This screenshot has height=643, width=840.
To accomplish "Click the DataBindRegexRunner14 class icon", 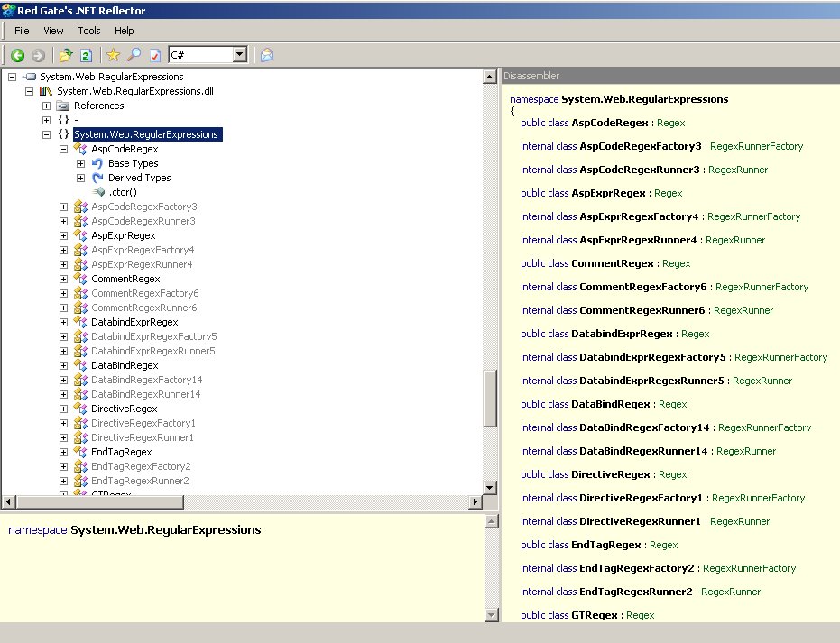I will [x=80, y=395].
